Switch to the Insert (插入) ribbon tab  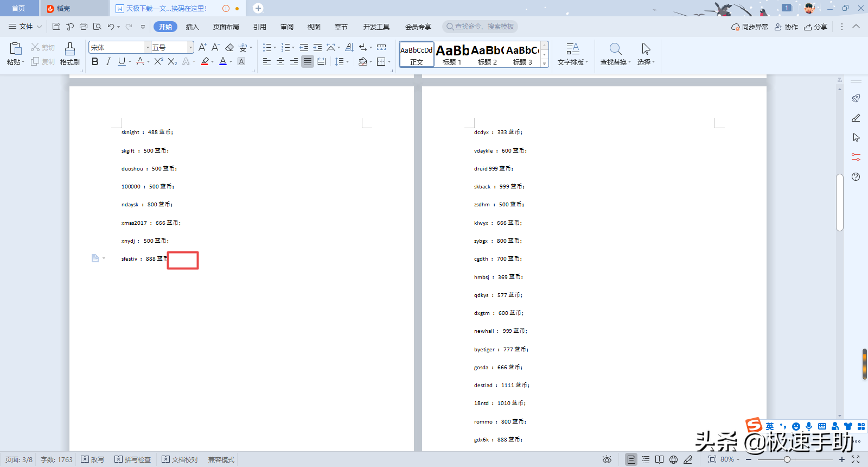click(192, 27)
